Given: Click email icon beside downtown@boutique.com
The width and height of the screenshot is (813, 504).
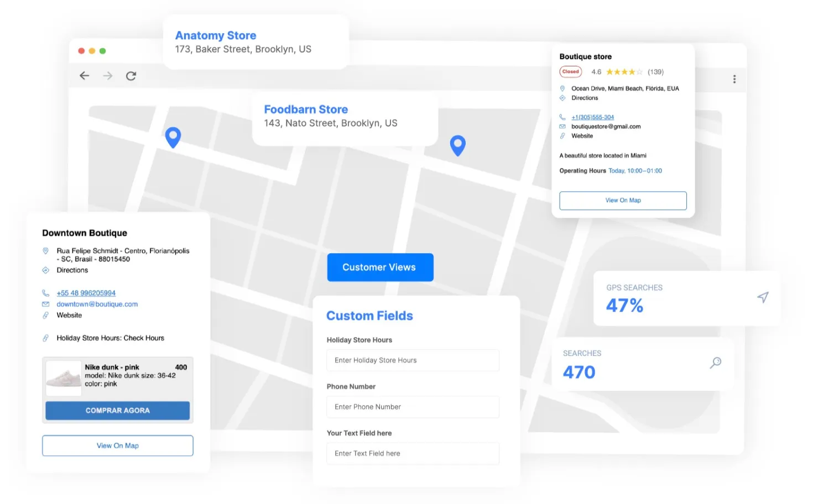Looking at the screenshot, I should click(46, 304).
